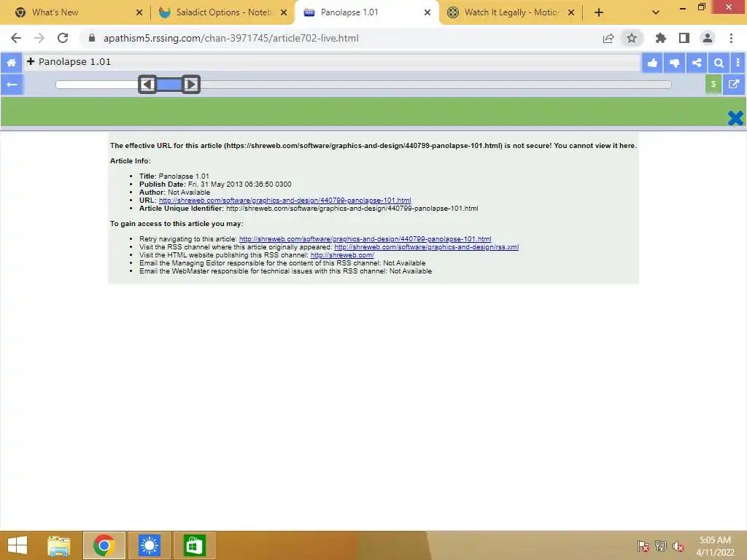Go back in browser history
The height and width of the screenshot is (560, 747).
click(x=16, y=38)
